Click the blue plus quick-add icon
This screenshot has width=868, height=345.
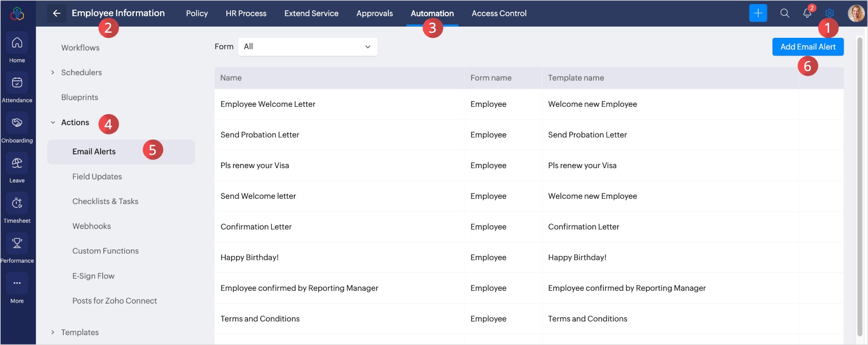tap(758, 13)
